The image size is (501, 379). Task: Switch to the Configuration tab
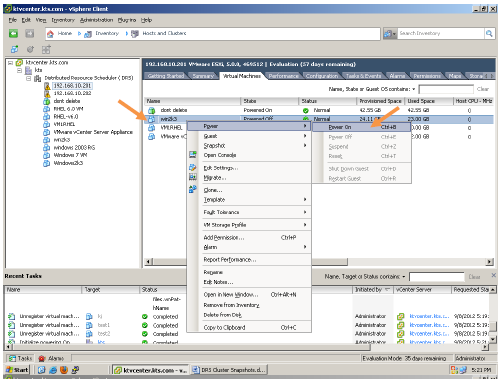(322, 76)
